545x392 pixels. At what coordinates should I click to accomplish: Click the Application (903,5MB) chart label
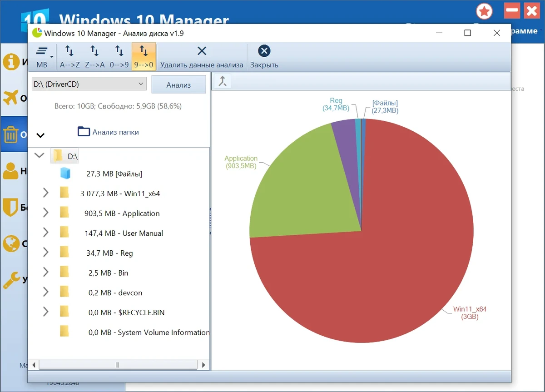(241, 162)
